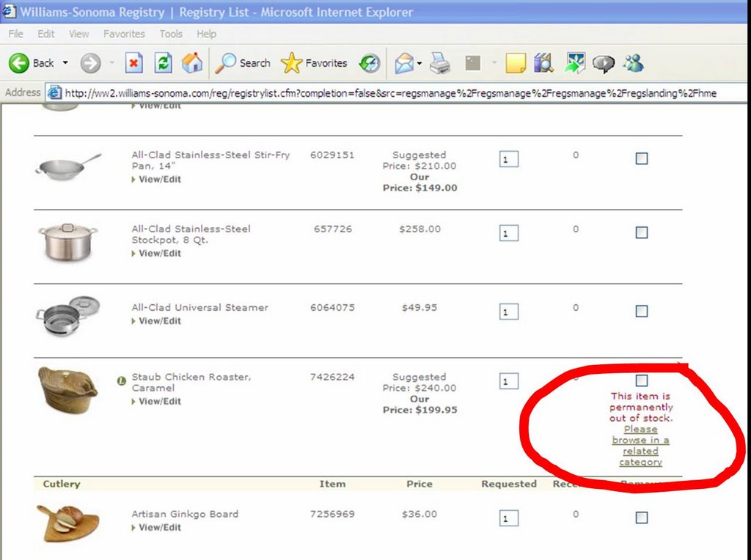Select item number 657726
The width and height of the screenshot is (751, 560).
point(333,229)
